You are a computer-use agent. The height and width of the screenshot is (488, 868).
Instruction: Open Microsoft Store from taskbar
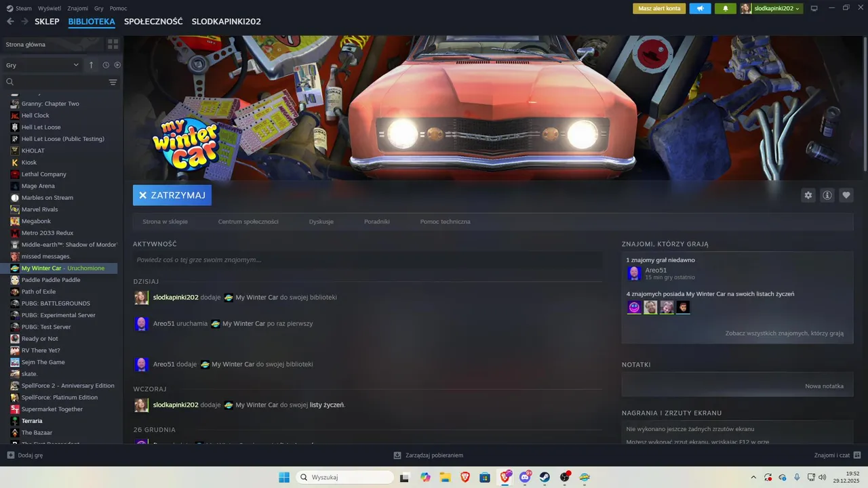tap(485, 477)
